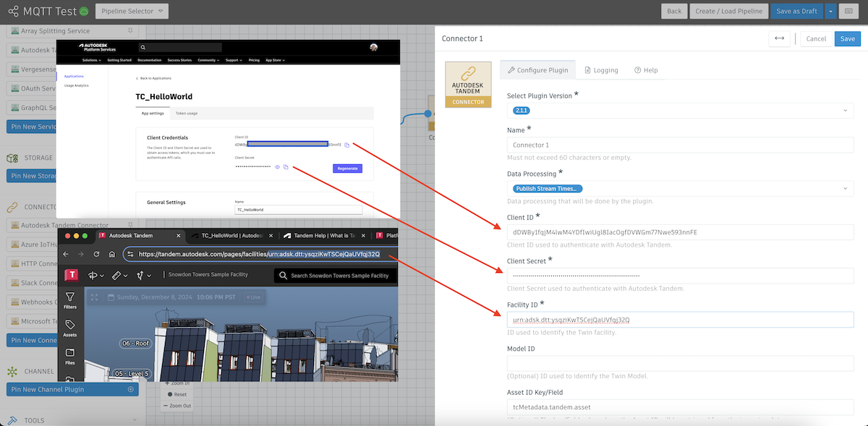The image size is (868, 426).
Task: Click the empty Model ID input field
Action: [x=680, y=363]
